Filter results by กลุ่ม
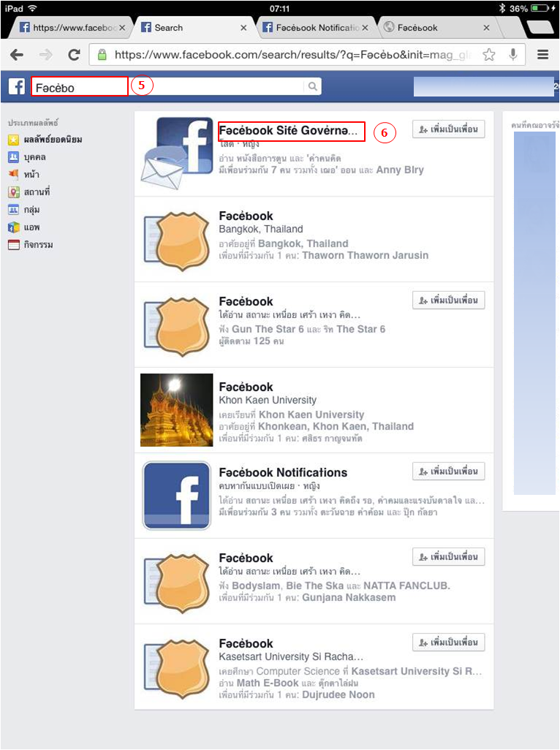Screen dimensions: 560x750 coord(24,210)
